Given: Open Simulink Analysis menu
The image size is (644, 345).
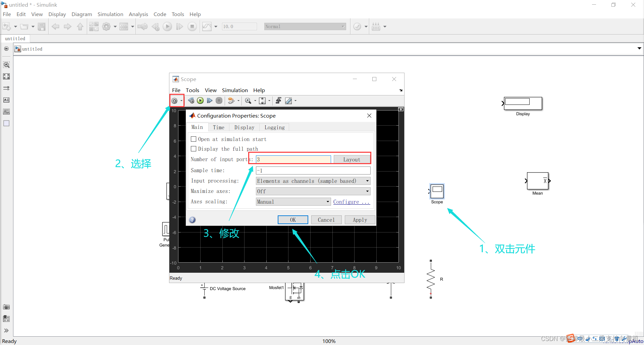Looking at the screenshot, I should pyautogui.click(x=138, y=14).
